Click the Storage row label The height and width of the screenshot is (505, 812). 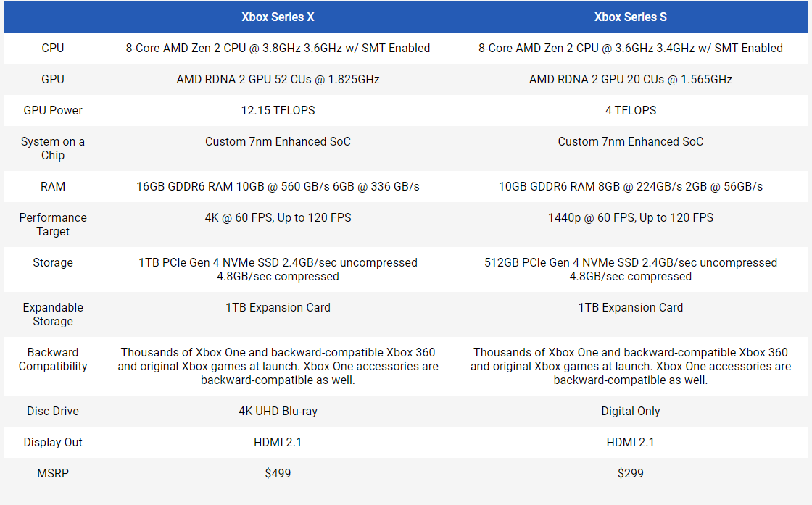pyautogui.click(x=53, y=262)
